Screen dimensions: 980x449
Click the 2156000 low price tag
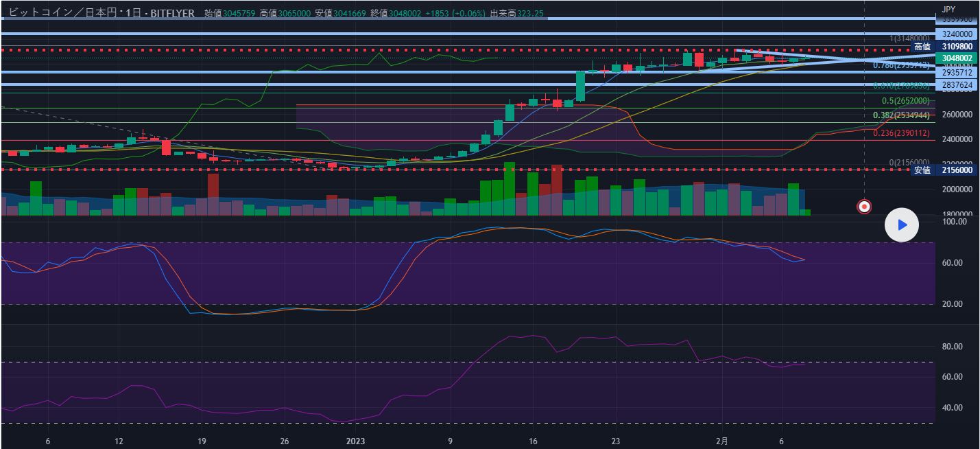click(957, 170)
